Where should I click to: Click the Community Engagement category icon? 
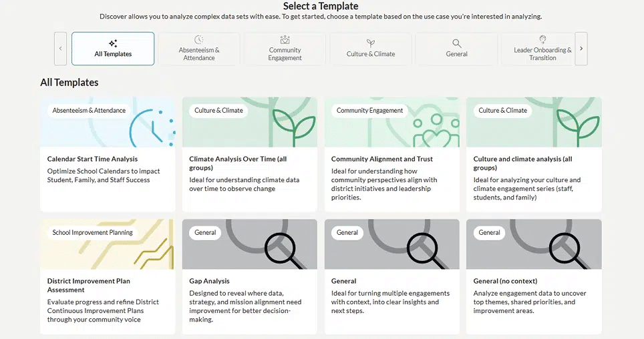tap(285, 40)
